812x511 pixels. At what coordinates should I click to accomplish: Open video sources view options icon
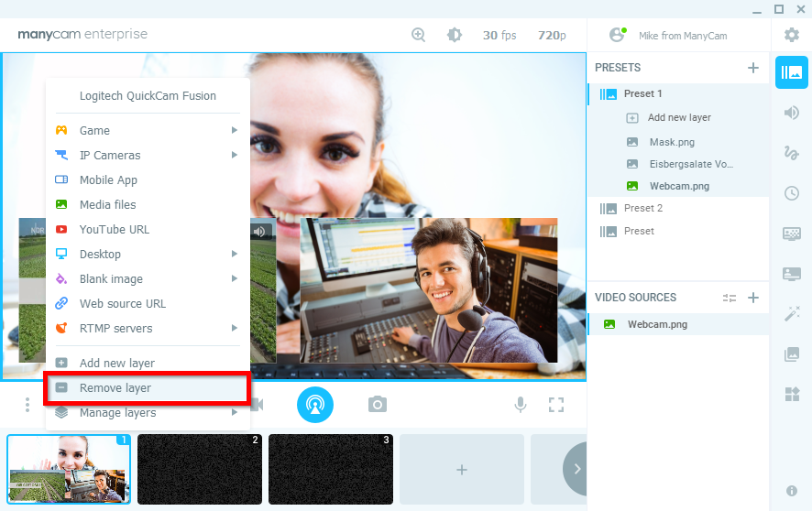[730, 298]
